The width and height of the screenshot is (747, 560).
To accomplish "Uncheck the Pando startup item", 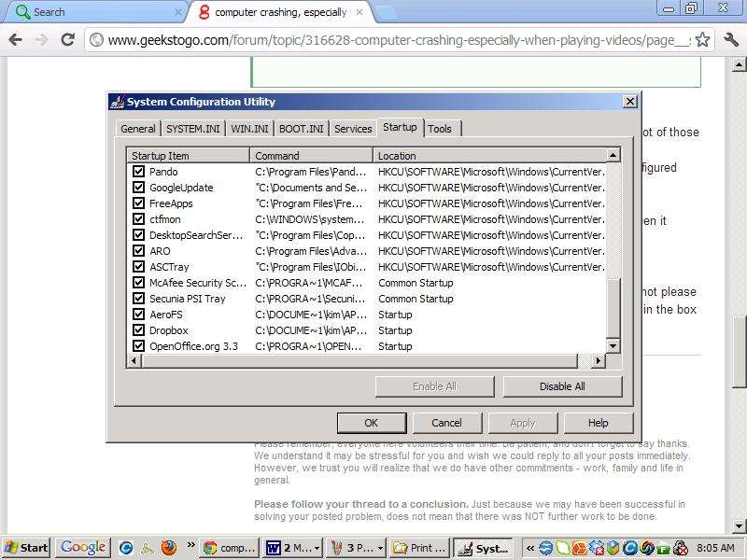I will tap(138, 172).
